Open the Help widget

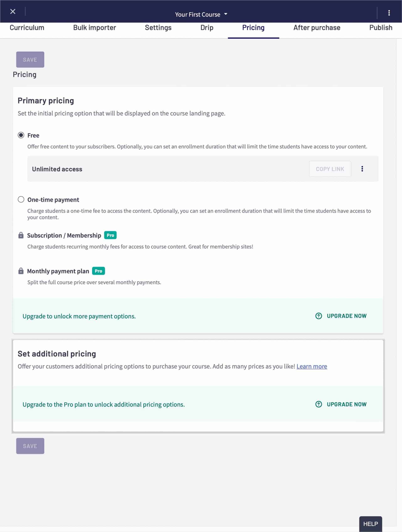370,524
